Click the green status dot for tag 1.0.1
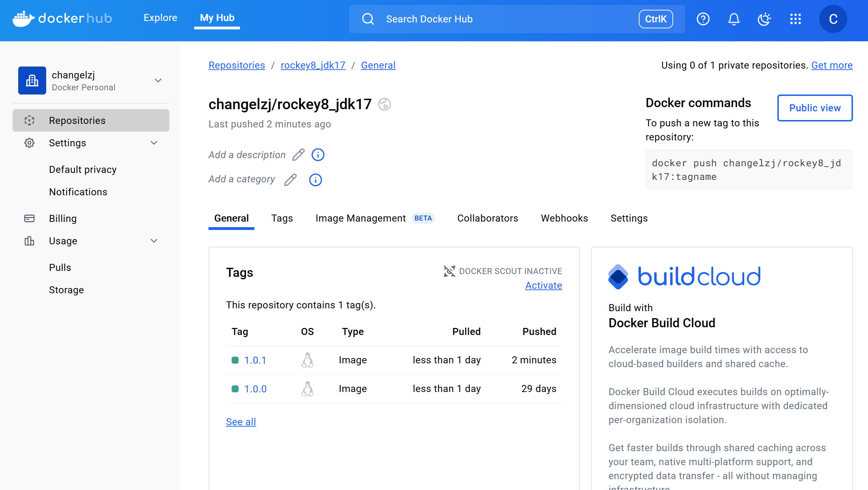 tap(235, 360)
